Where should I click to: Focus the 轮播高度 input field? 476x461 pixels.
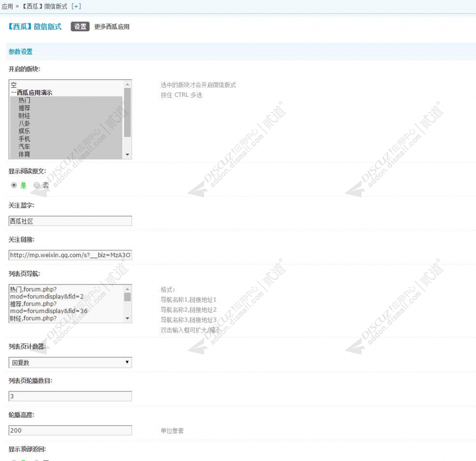[x=70, y=430]
